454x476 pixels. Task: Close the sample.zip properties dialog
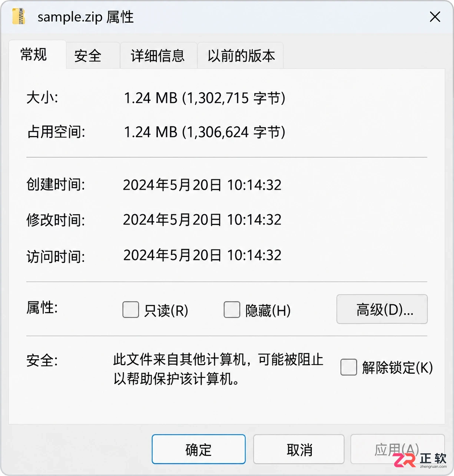(x=435, y=17)
